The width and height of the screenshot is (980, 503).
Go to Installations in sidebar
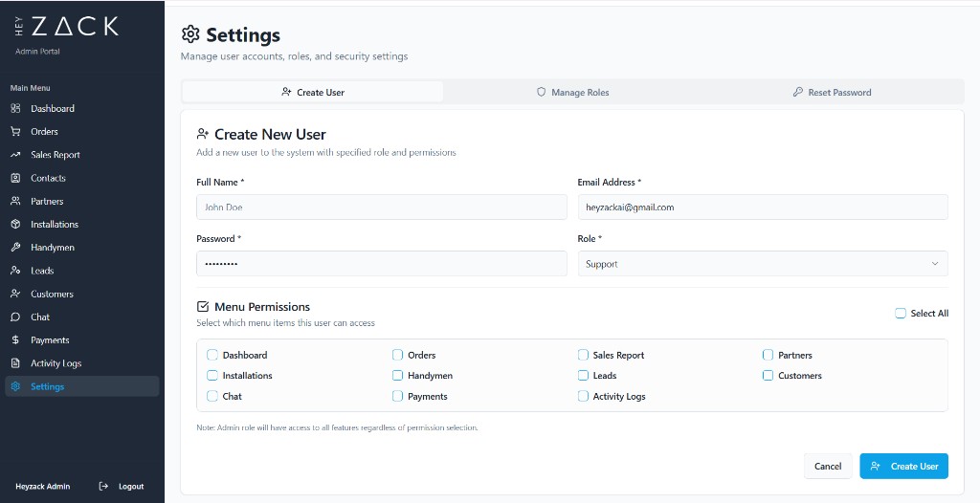point(82,225)
